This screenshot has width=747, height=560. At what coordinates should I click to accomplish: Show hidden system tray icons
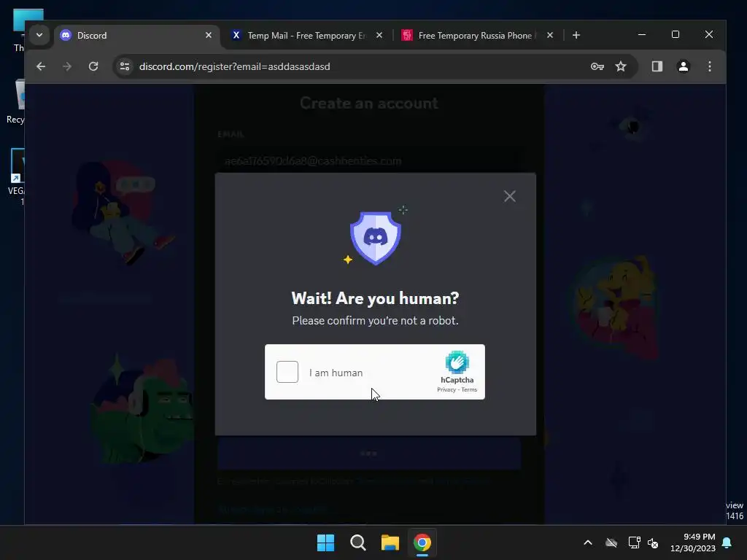[588, 542]
